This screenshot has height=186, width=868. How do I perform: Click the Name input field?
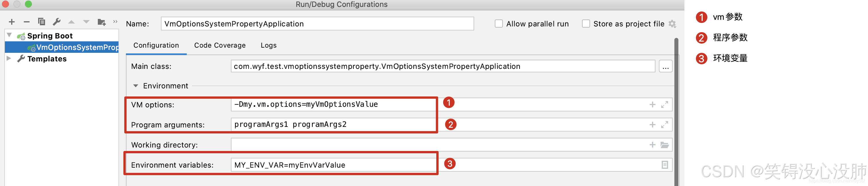pyautogui.click(x=317, y=24)
